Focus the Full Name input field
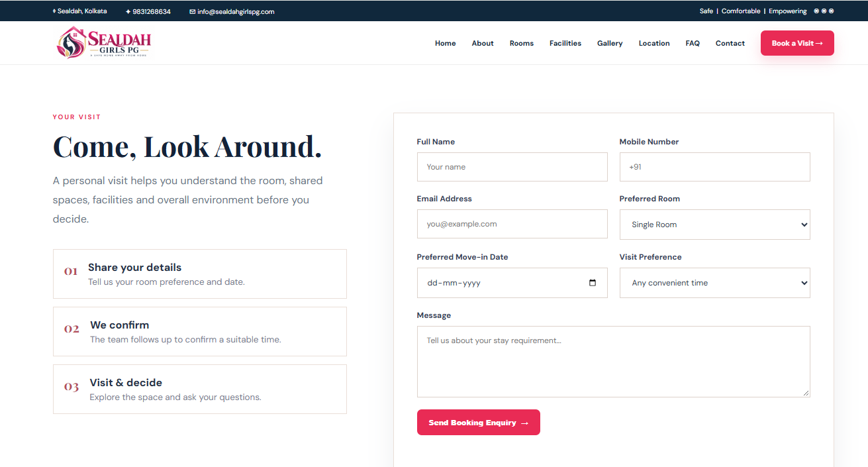 pos(512,167)
